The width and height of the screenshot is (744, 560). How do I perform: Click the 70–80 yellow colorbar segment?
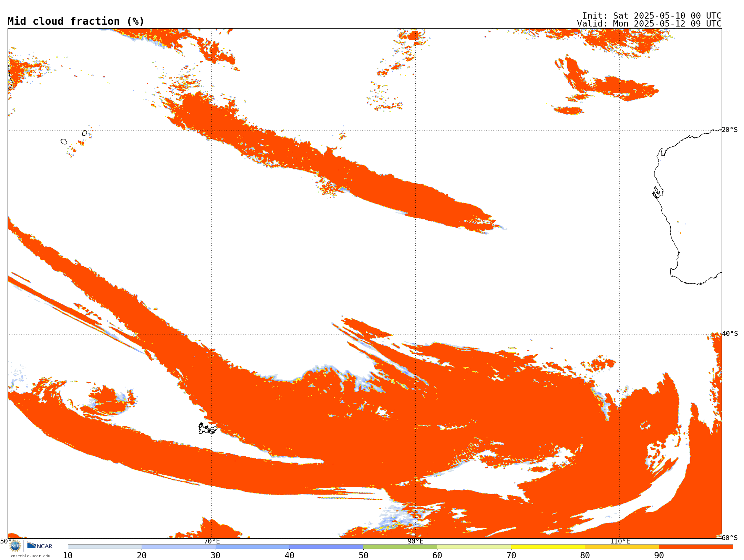548,547
